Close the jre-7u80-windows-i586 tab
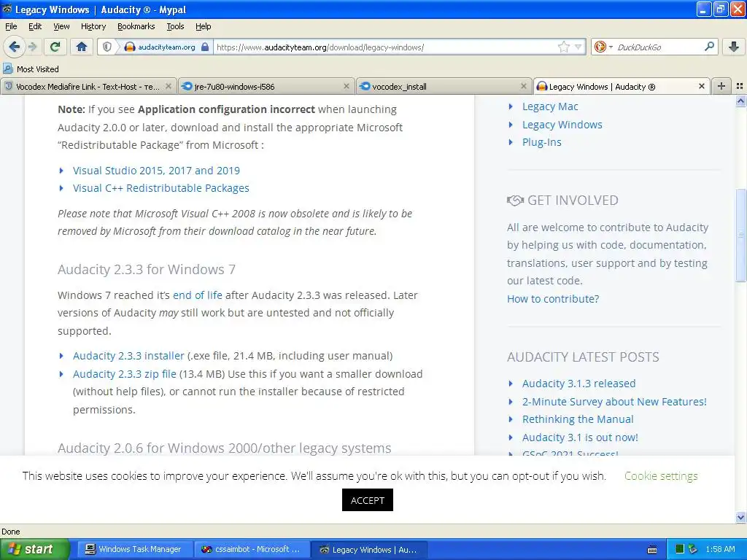This screenshot has width=747, height=560. (347, 86)
